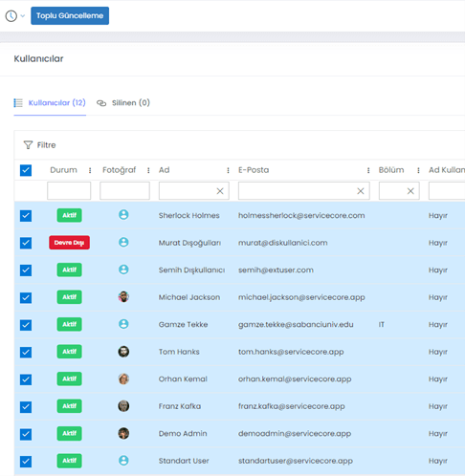Click the list icon beside Kullanıcılar tab
Viewport: 465px width, 476px height.
tap(18, 103)
